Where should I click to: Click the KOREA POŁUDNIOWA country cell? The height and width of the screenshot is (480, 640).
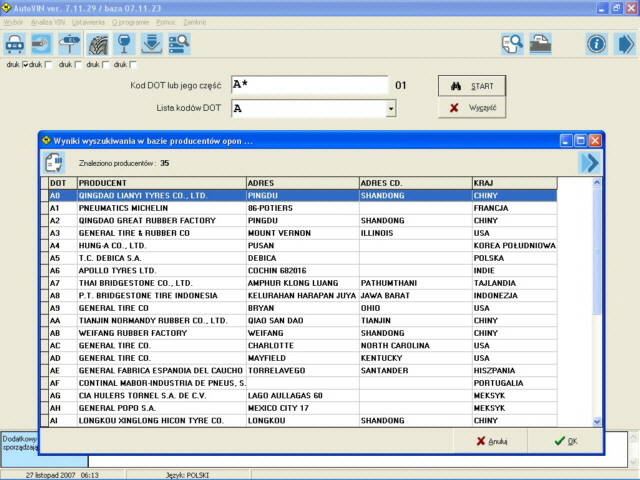pos(514,245)
